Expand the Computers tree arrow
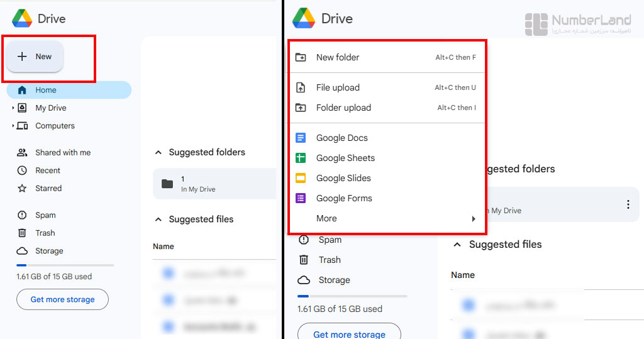Screen dimensions: 644x339 point(13,126)
